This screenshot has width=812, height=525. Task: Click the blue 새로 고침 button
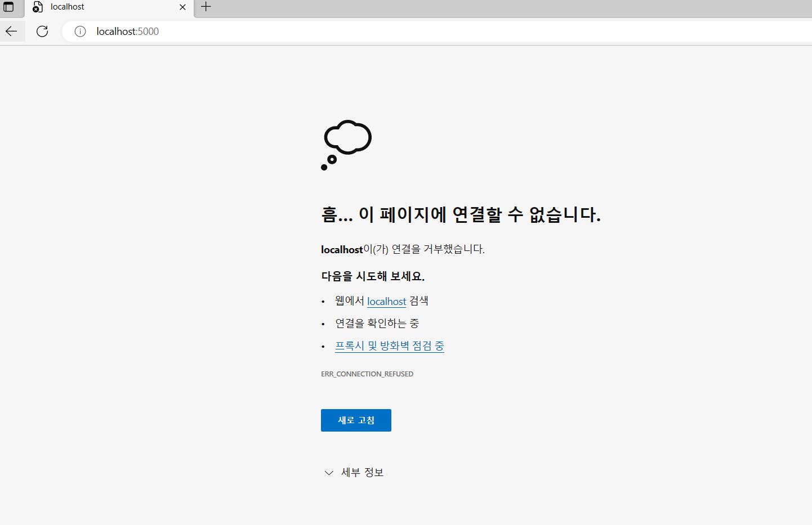click(356, 420)
